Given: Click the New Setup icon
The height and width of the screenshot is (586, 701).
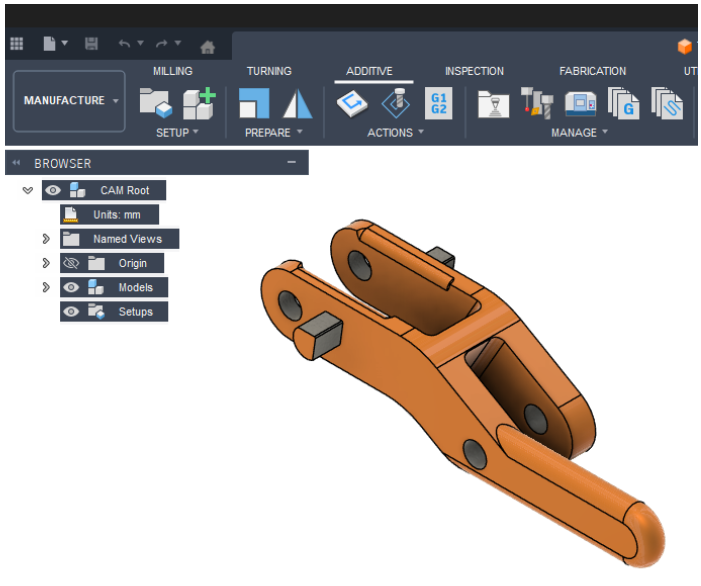Looking at the screenshot, I should pos(153,103).
